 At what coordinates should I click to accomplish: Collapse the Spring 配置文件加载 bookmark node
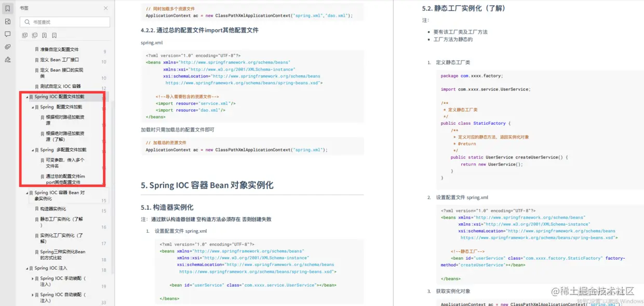coord(33,107)
